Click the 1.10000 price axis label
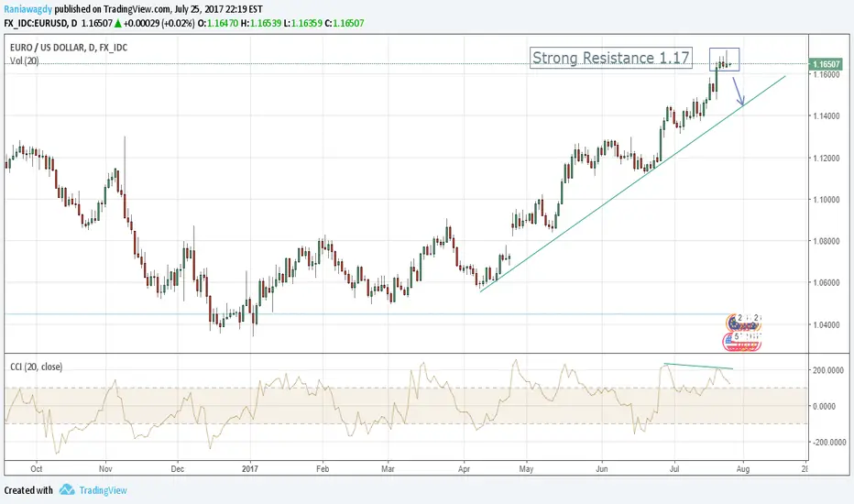The height and width of the screenshot is (504, 854). (x=827, y=200)
